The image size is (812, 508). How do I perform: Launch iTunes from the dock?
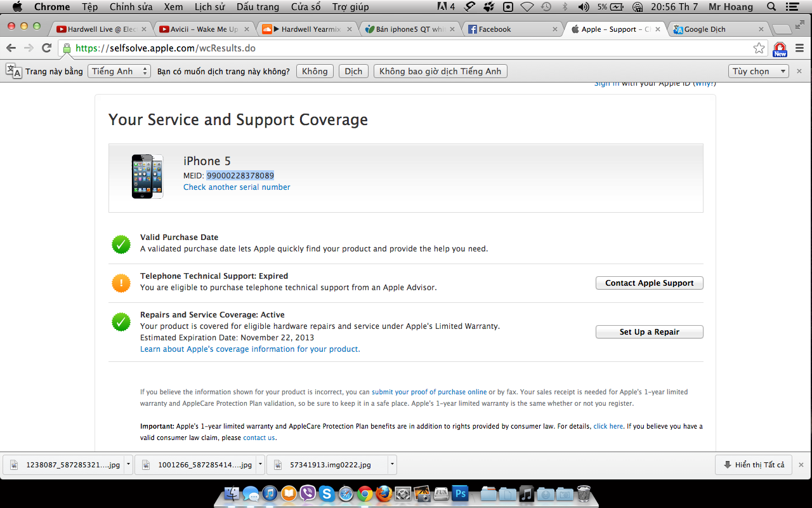pos(270,493)
